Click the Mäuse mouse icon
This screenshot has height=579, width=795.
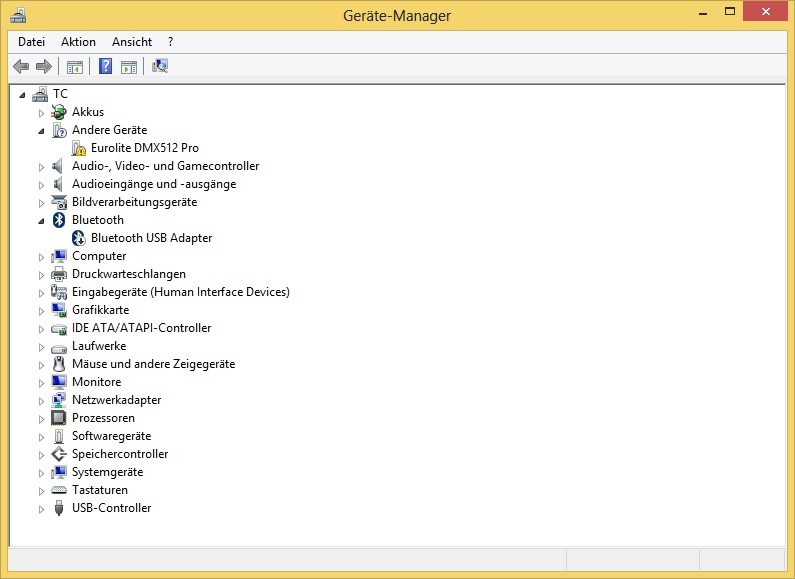(x=59, y=364)
